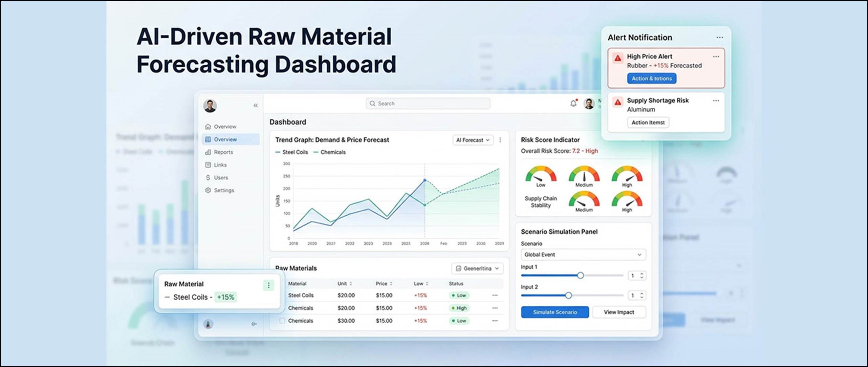Screen dimensions: 868x367
Task: Collapse the sidebar with the double chevron
Action: coord(256,105)
